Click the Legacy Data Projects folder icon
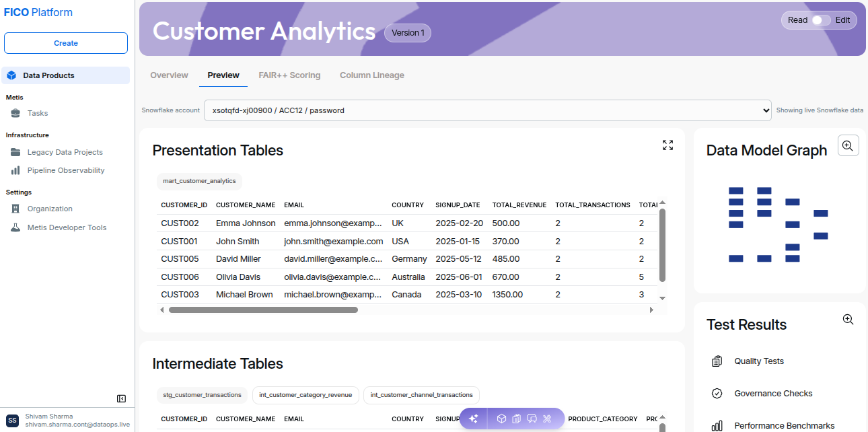The image size is (868, 432). point(15,152)
